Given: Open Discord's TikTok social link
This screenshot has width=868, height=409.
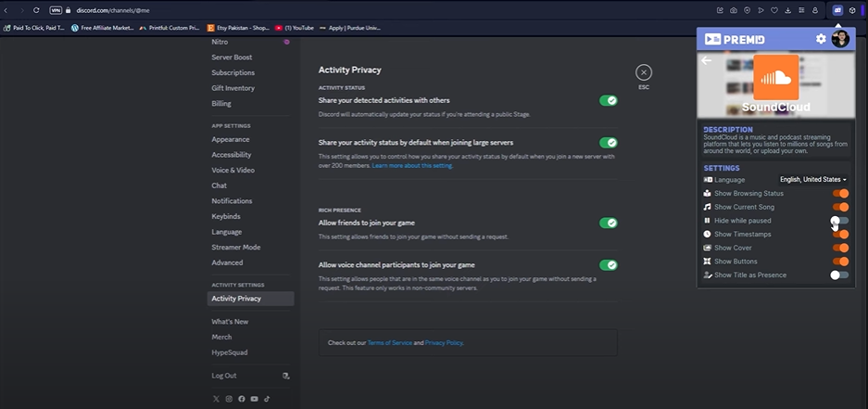Looking at the screenshot, I should click(267, 399).
